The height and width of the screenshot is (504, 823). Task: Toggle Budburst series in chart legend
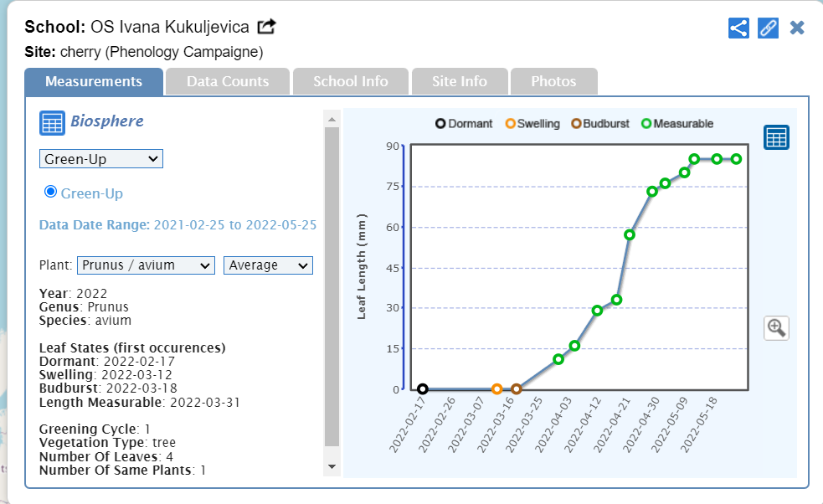[599, 124]
